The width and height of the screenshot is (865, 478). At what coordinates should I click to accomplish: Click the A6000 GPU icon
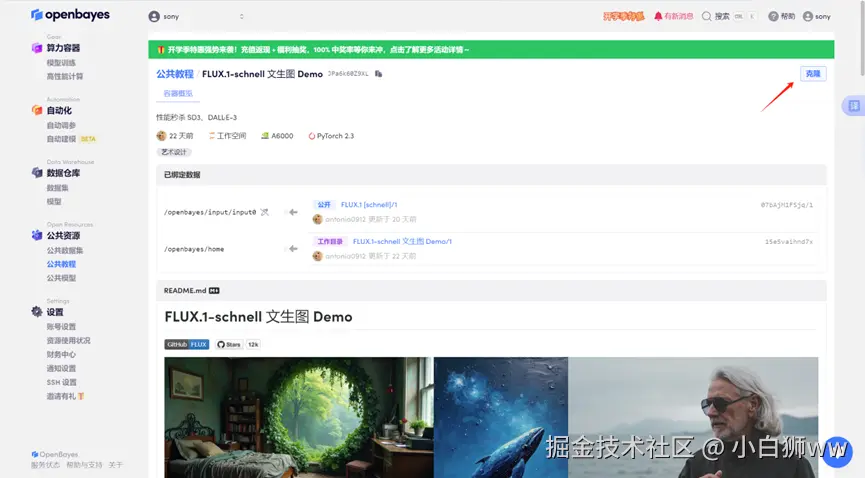265,136
